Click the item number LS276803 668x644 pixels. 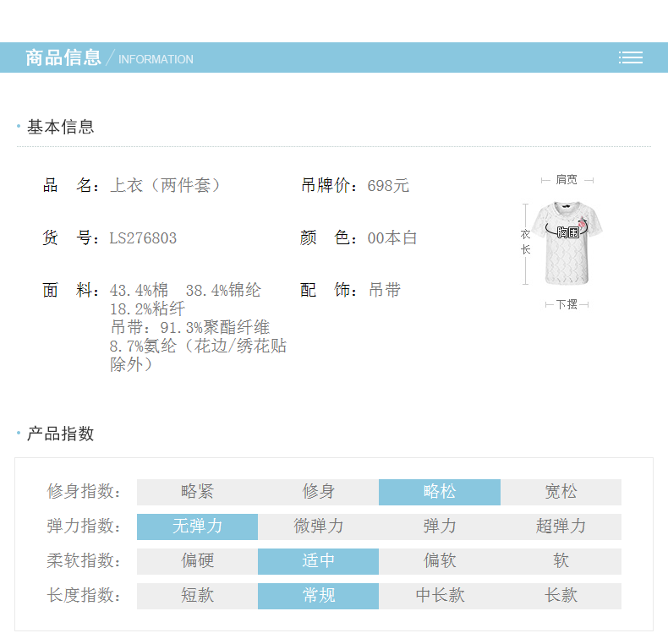click(143, 238)
